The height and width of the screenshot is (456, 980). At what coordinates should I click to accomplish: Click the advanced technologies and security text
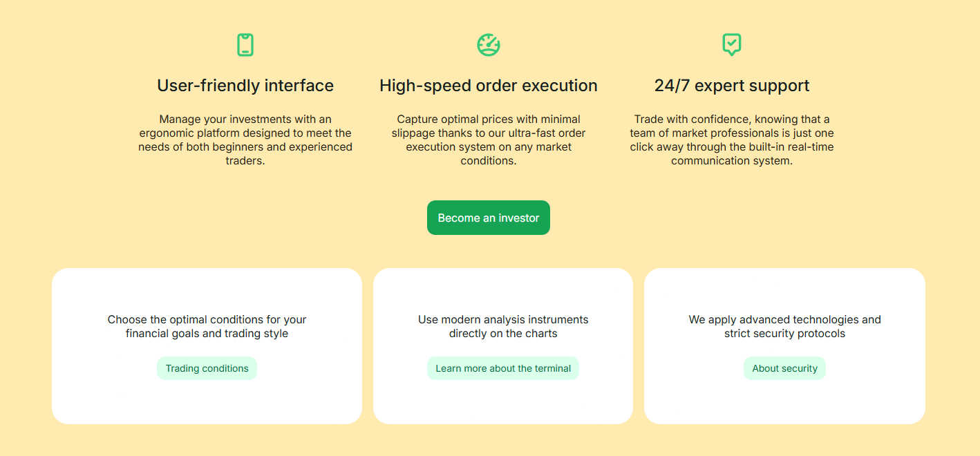pyautogui.click(x=784, y=326)
